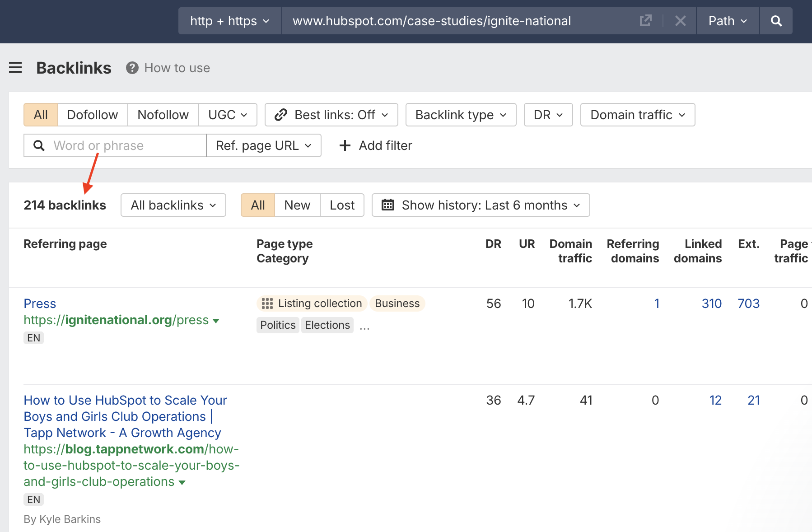Click the Politics category tag
Image resolution: width=812 pixels, height=532 pixels.
pos(278,325)
